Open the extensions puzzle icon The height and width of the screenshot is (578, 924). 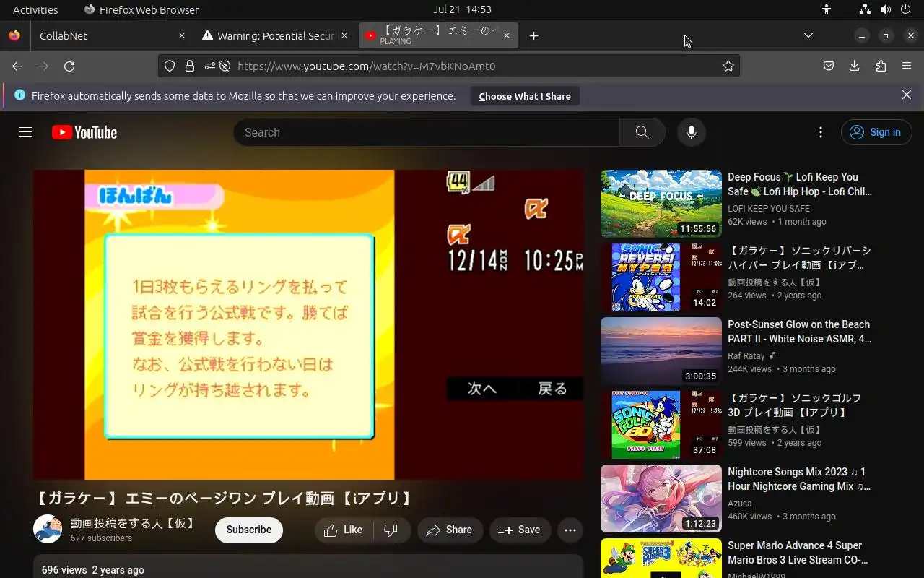[881, 66]
